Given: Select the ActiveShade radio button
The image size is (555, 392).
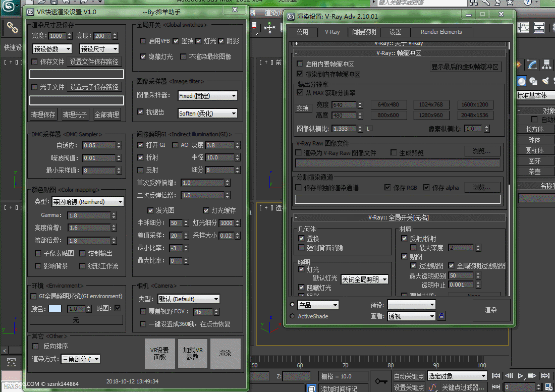Looking at the screenshot, I should tap(293, 316).
